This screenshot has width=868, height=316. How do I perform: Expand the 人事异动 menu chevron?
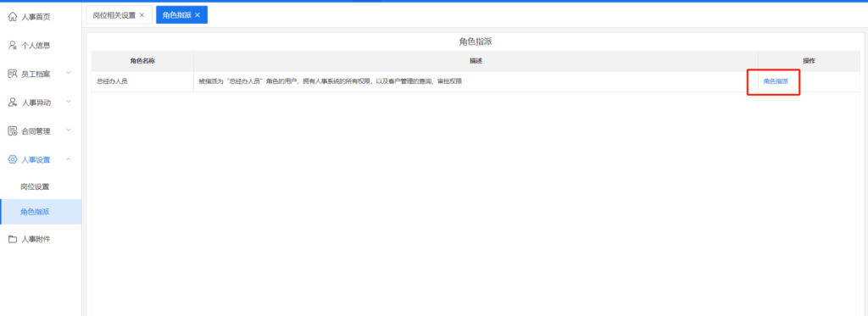tap(68, 102)
